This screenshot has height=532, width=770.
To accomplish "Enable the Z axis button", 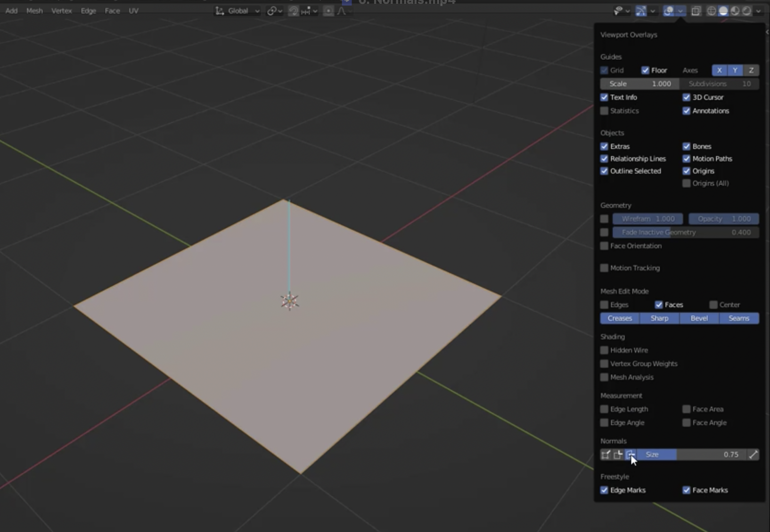I will tap(751, 70).
